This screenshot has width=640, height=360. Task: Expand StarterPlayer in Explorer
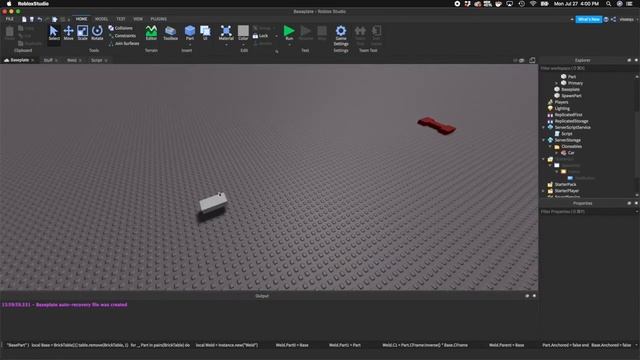click(x=544, y=191)
